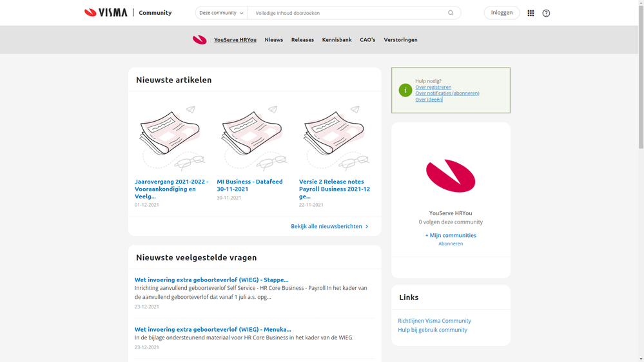Click the Abonneren link

point(451,243)
